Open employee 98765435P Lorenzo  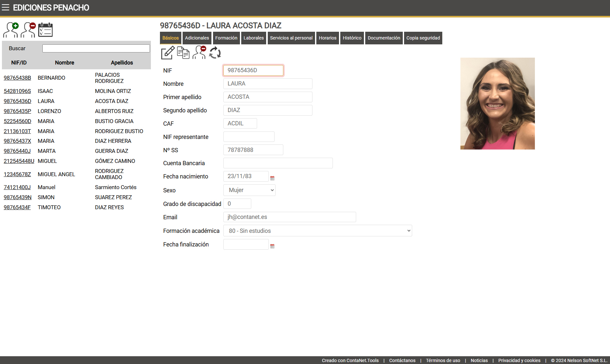(x=17, y=111)
